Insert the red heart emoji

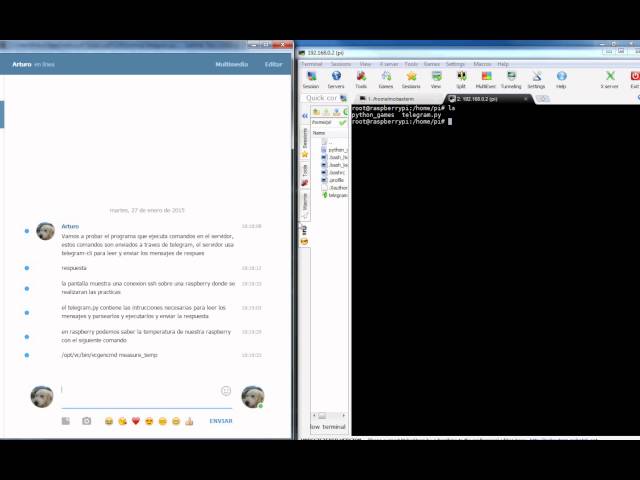tap(136, 421)
